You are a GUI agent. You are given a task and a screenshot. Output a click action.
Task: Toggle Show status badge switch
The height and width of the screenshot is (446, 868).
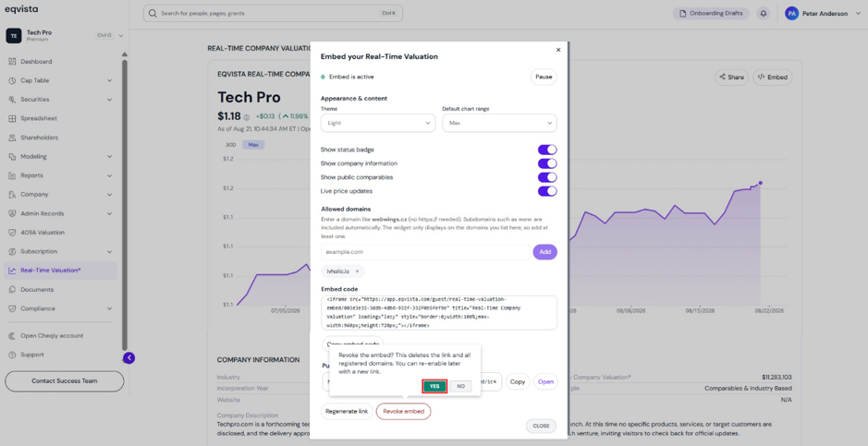pos(547,150)
